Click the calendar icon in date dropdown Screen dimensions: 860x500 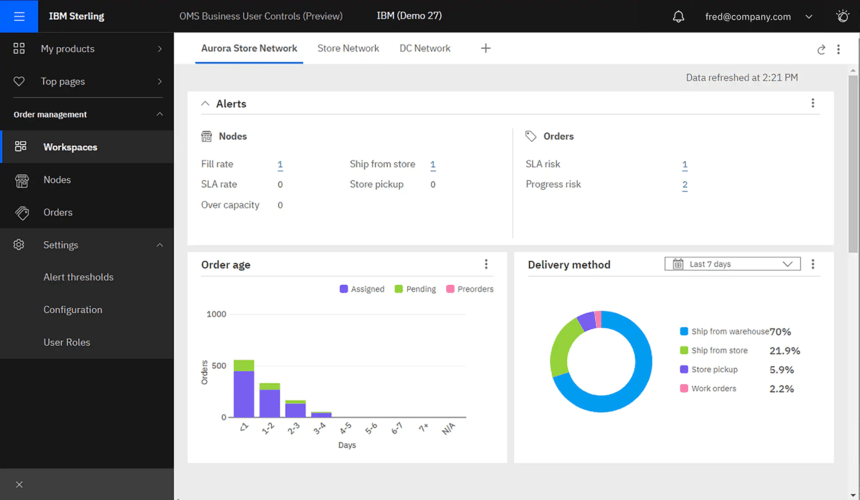coord(678,264)
